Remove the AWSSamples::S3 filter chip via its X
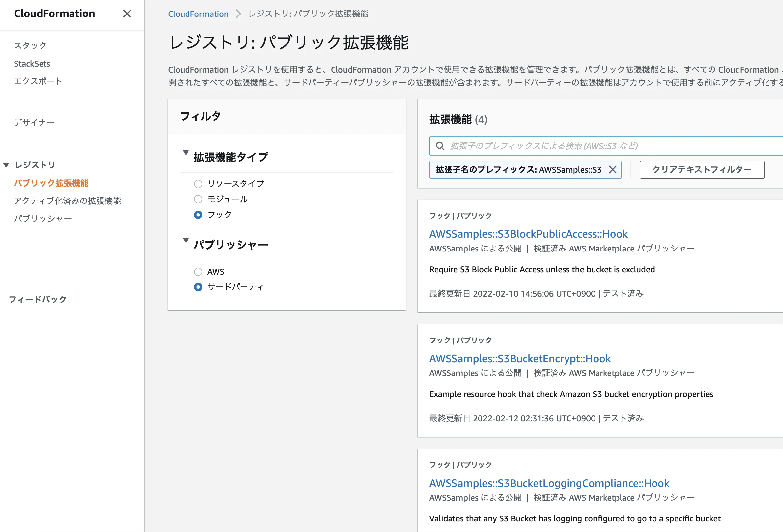783x532 pixels. pos(613,170)
